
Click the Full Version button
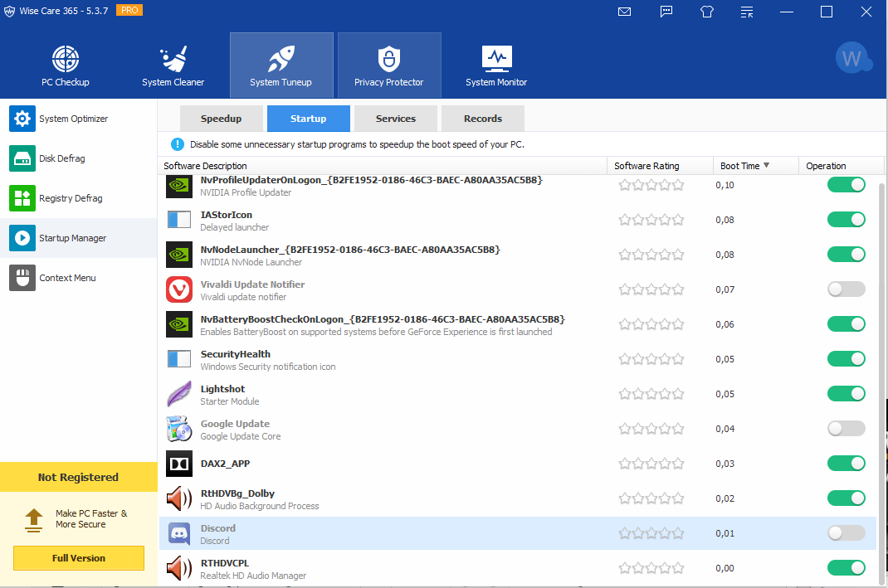coord(79,558)
